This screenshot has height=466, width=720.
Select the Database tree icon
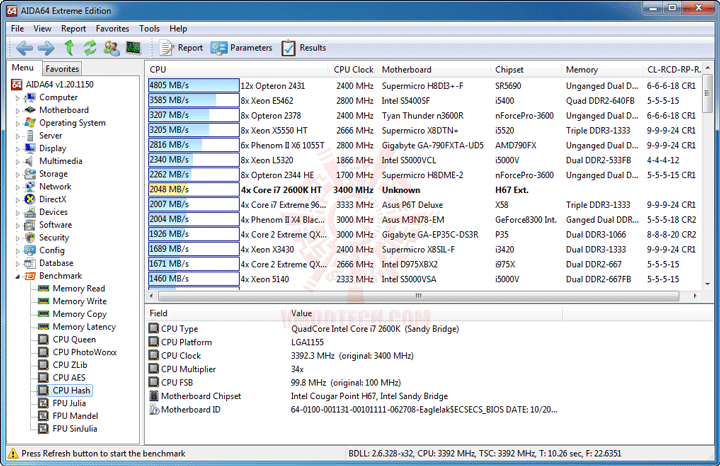[30, 263]
